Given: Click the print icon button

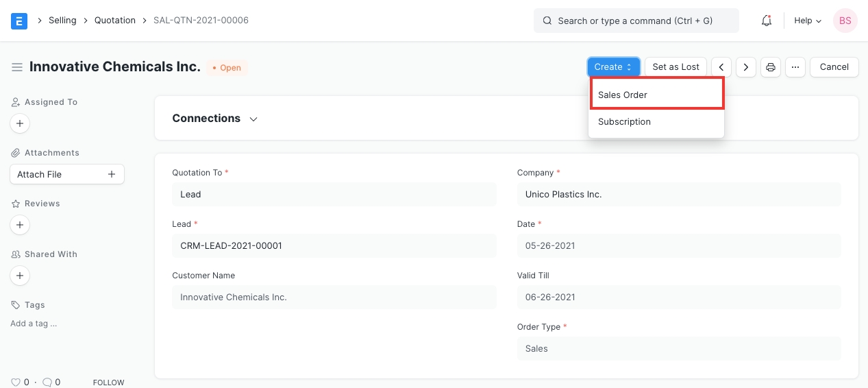Looking at the screenshot, I should (771, 67).
